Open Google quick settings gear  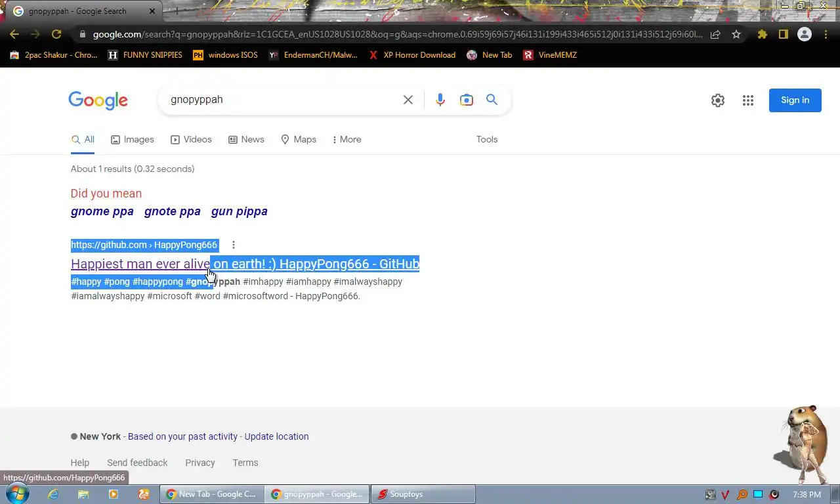tap(718, 100)
